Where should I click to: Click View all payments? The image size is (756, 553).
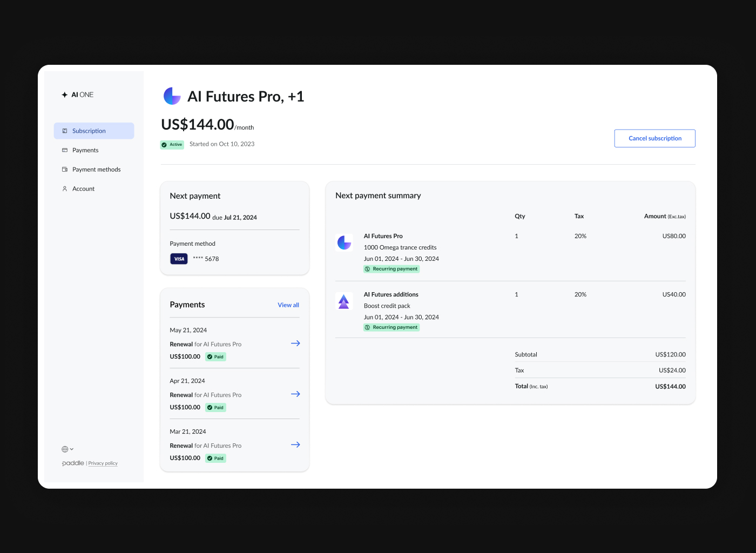coord(288,305)
